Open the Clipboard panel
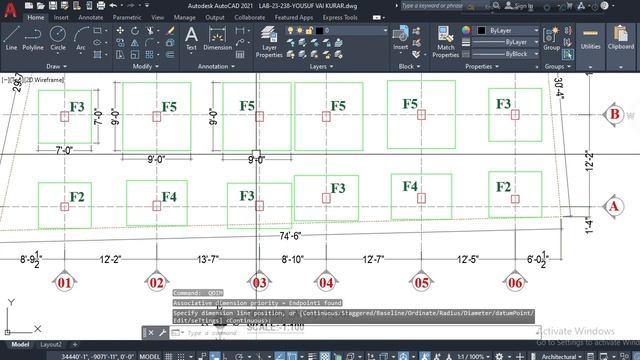The height and width of the screenshot is (360, 640). pos(621,38)
